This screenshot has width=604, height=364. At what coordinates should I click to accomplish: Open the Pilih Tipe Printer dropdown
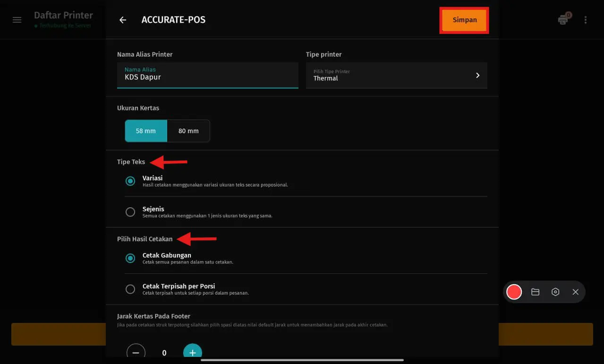coord(396,76)
